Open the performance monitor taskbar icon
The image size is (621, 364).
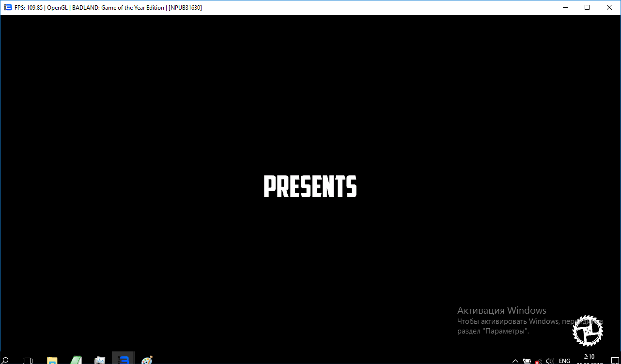coord(100,361)
